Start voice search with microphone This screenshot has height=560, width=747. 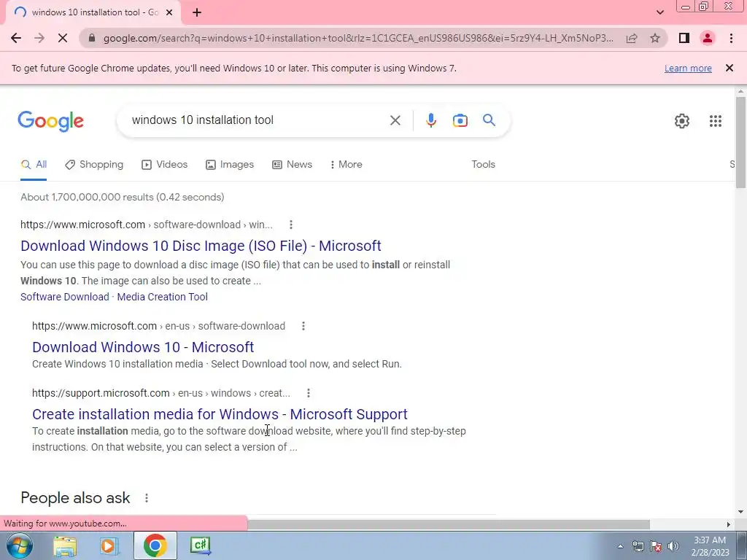(430, 120)
